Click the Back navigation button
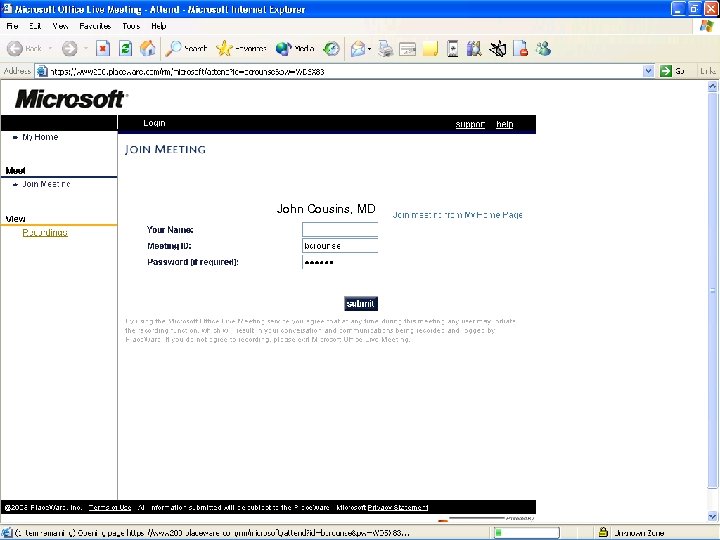 click(x=24, y=48)
